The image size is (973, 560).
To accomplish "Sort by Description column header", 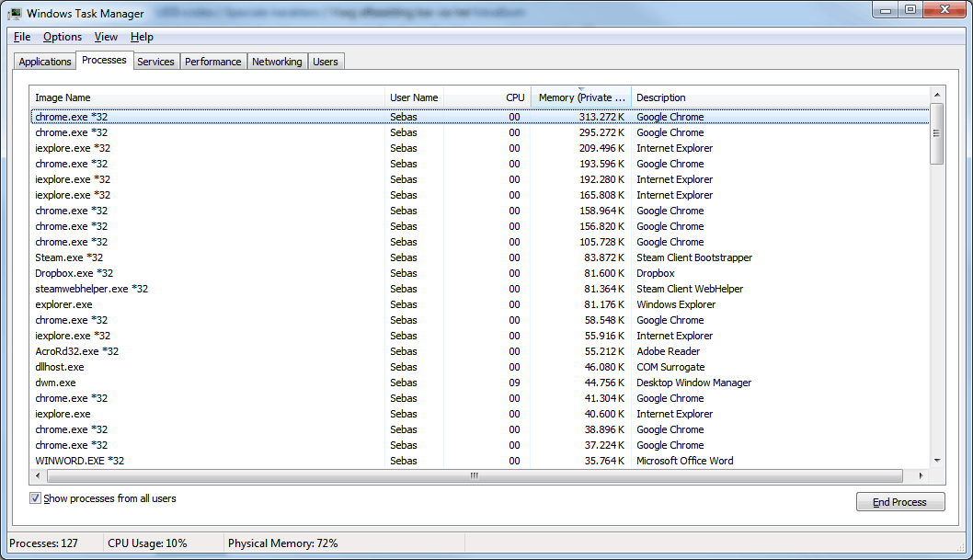I will pos(780,97).
